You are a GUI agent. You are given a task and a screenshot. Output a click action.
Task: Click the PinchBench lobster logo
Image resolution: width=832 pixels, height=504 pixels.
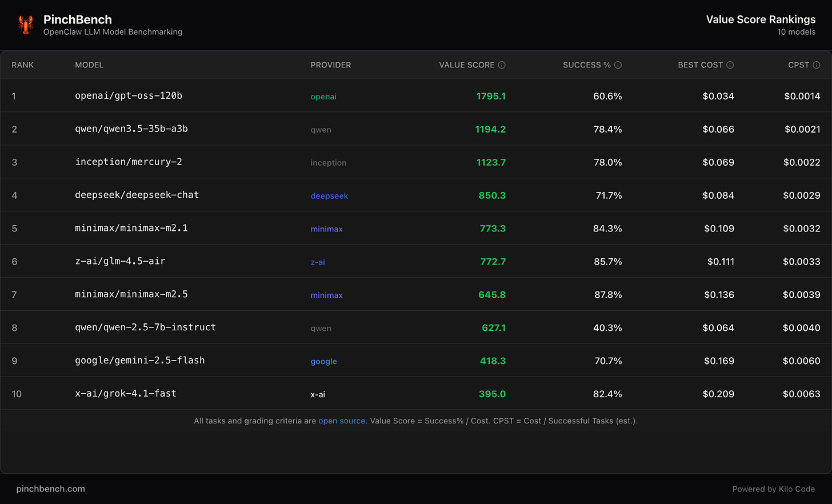pos(25,25)
